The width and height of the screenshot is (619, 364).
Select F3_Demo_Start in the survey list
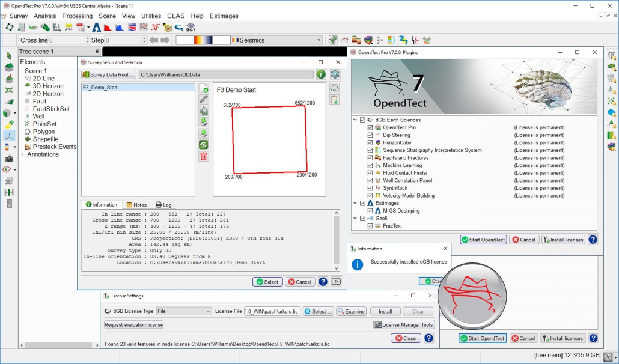(100, 88)
